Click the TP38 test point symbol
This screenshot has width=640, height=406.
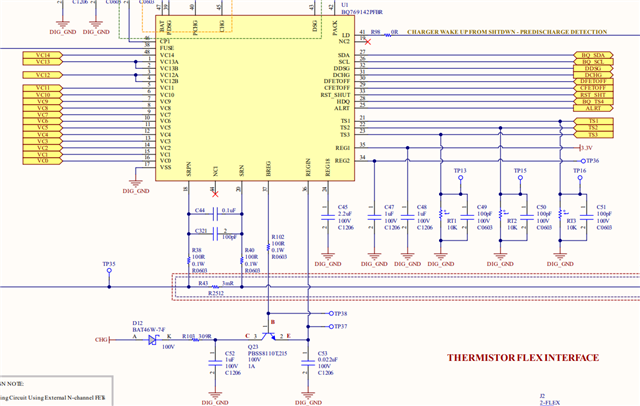[x=331, y=313]
